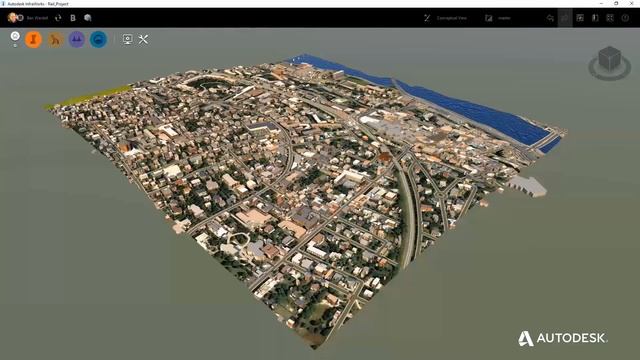Screen dimensions: 640x360
Task: Select the blue drainage design tool icon
Action: point(98,40)
